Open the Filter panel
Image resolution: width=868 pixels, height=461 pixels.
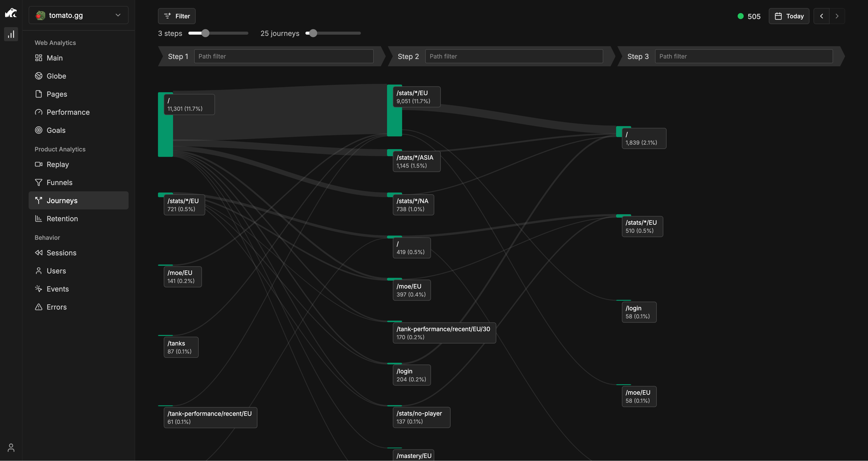pyautogui.click(x=176, y=16)
